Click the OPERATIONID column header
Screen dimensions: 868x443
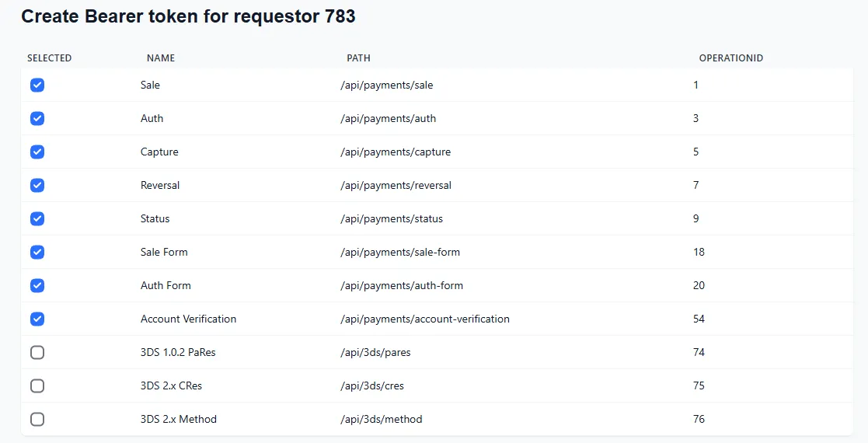pyautogui.click(x=730, y=58)
